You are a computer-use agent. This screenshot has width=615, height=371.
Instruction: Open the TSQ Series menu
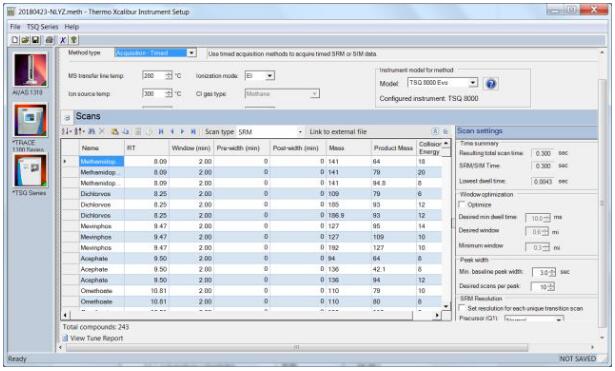(42, 27)
